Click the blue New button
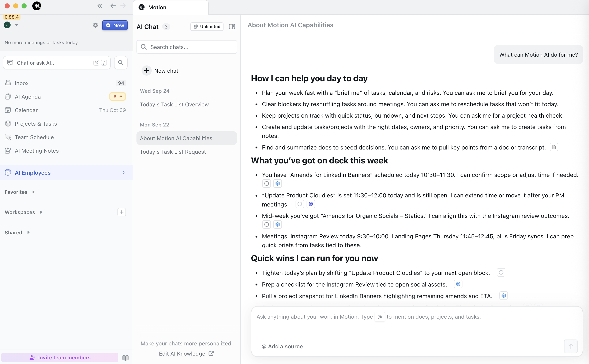This screenshot has width=589, height=364. (115, 26)
